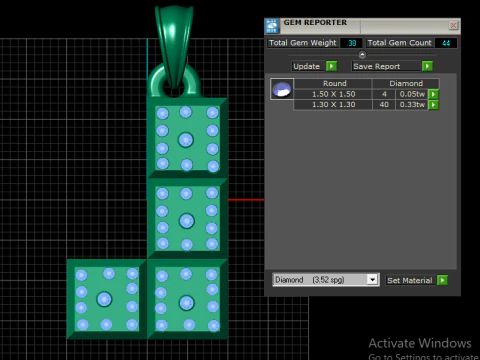Click the gem count 40 cell

click(384, 105)
